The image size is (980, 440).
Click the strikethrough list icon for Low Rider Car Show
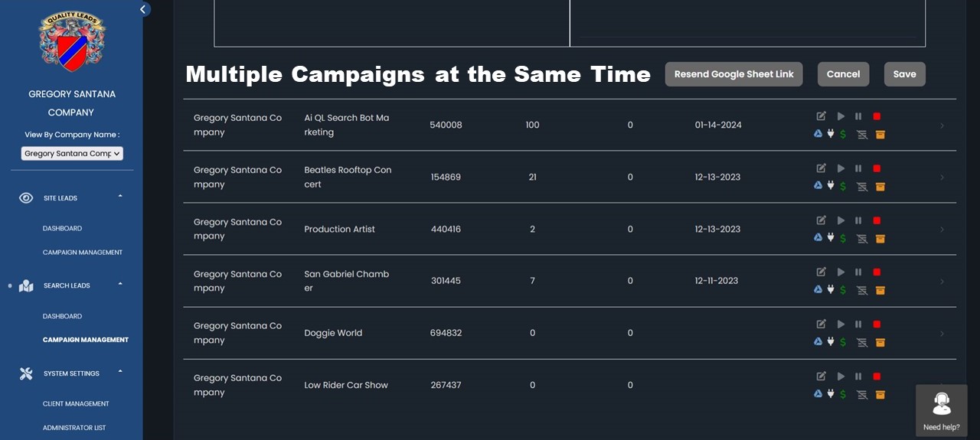pyautogui.click(x=861, y=394)
